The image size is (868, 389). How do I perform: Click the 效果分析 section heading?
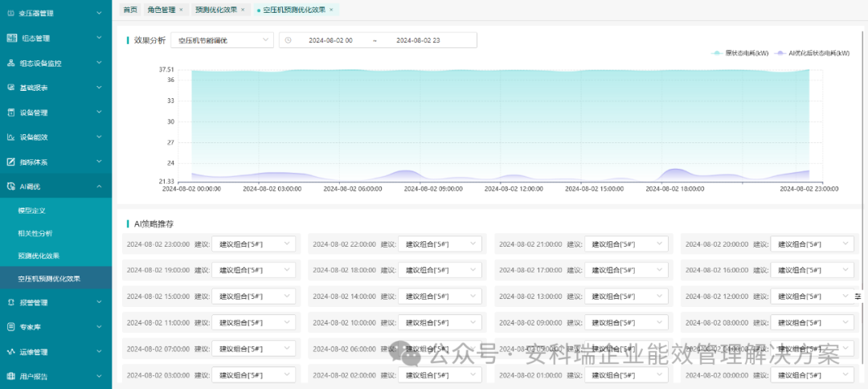149,40
